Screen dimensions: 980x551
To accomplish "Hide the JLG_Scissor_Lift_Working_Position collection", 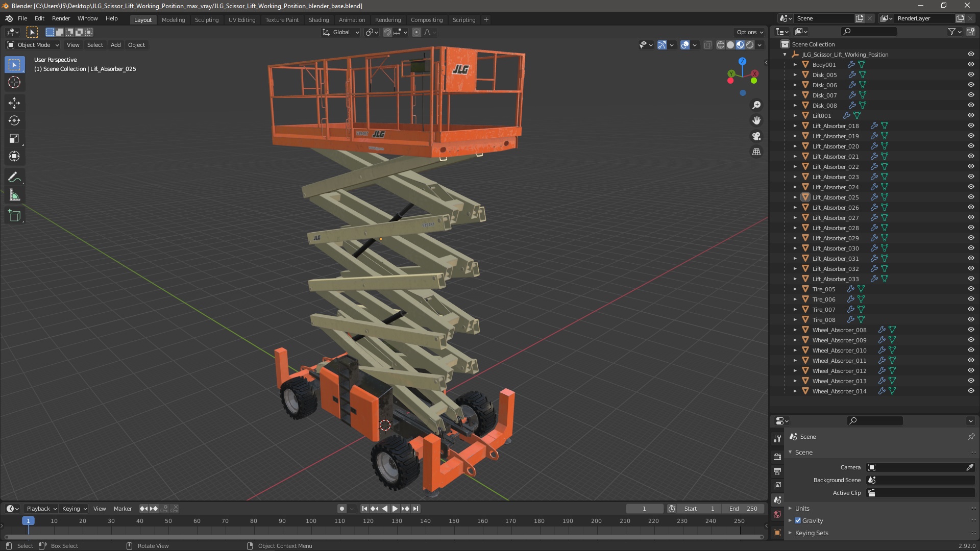I will (x=971, y=55).
